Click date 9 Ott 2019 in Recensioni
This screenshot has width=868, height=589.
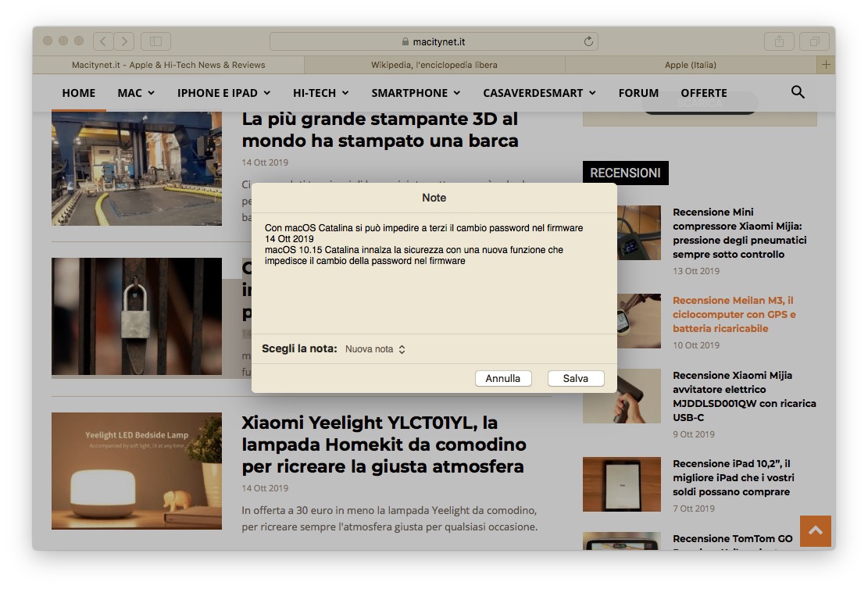(x=694, y=434)
